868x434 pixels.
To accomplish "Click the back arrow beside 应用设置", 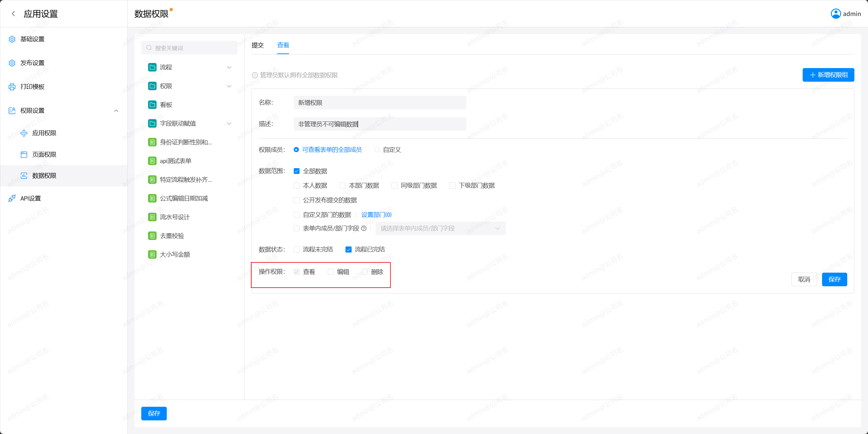I will point(13,14).
